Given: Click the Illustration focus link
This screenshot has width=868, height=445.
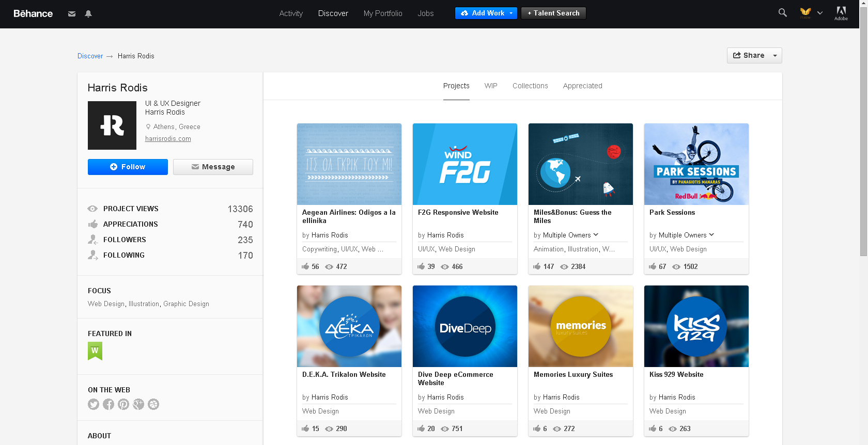Looking at the screenshot, I should click(x=144, y=304).
